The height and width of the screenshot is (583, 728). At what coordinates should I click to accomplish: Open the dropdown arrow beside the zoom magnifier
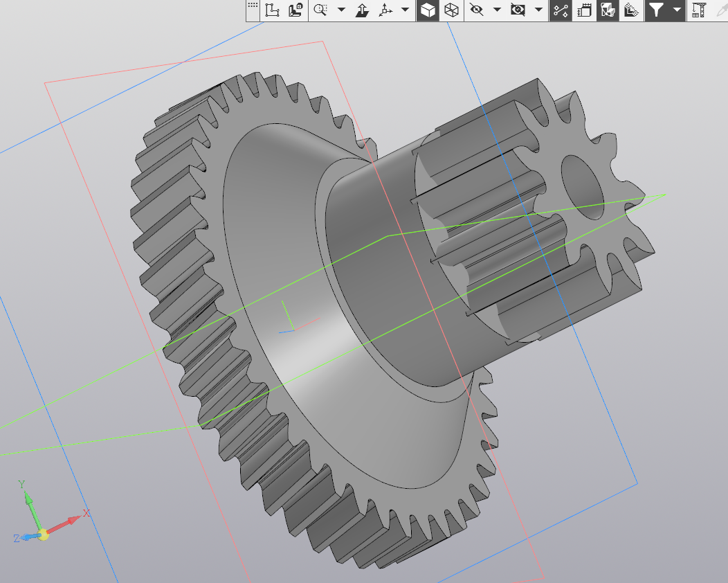pyautogui.click(x=341, y=10)
